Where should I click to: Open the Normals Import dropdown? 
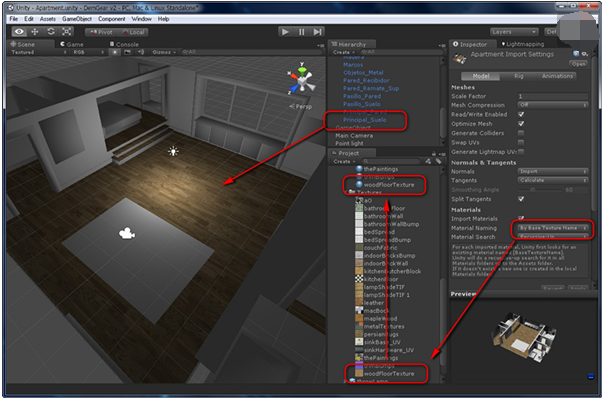553,171
